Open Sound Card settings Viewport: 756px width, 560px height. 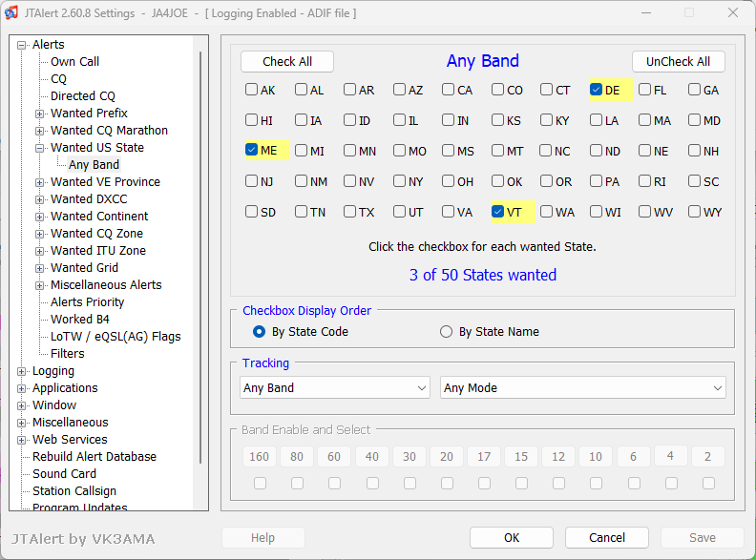click(64, 474)
